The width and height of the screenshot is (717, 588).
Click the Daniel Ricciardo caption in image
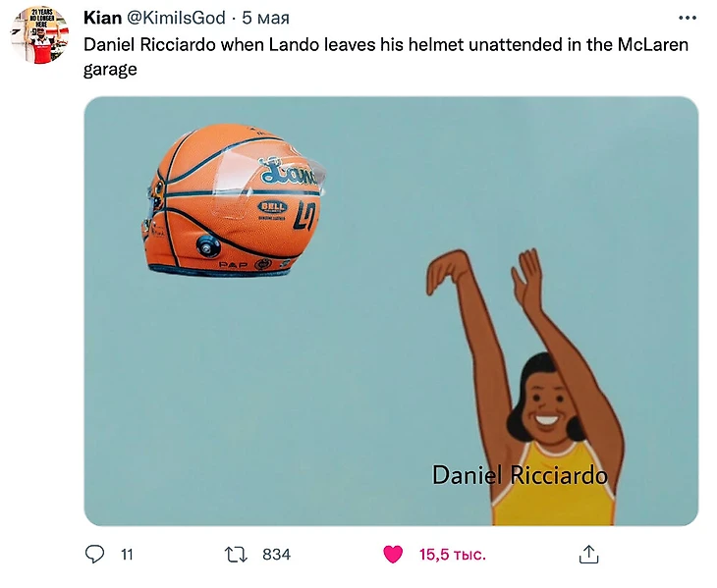520,475
